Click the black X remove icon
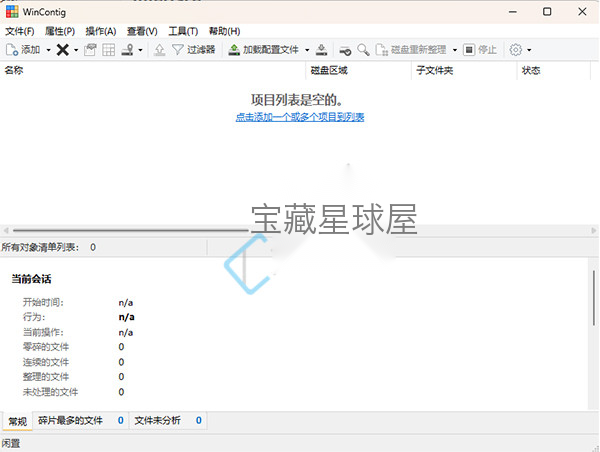The height and width of the screenshot is (452, 600). point(63,50)
